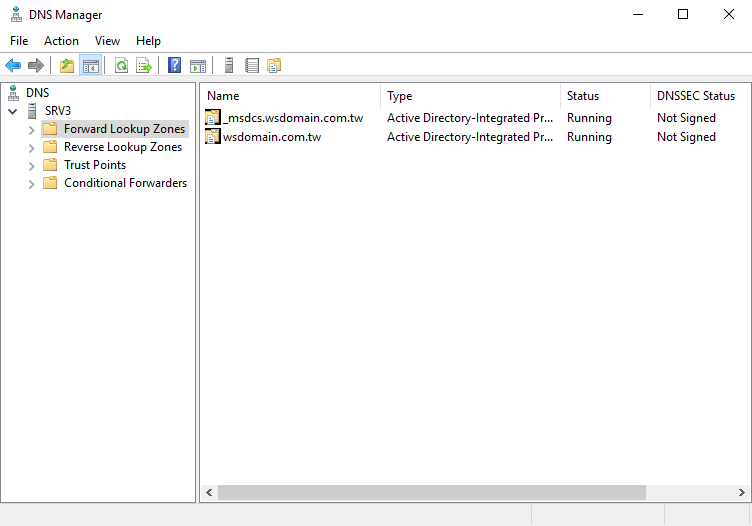Viewport: 752px width, 526px height.
Task: Expand Reverse Lookup Zones chevron
Action: (31, 148)
